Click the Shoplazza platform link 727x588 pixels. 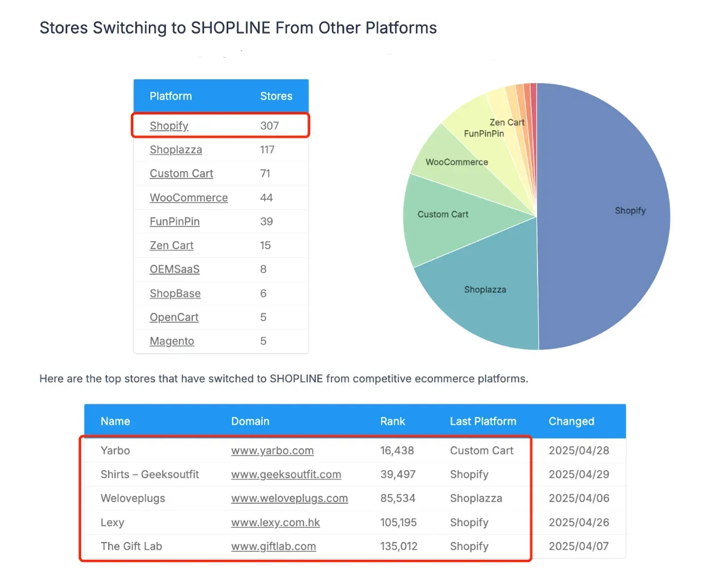tap(176, 150)
